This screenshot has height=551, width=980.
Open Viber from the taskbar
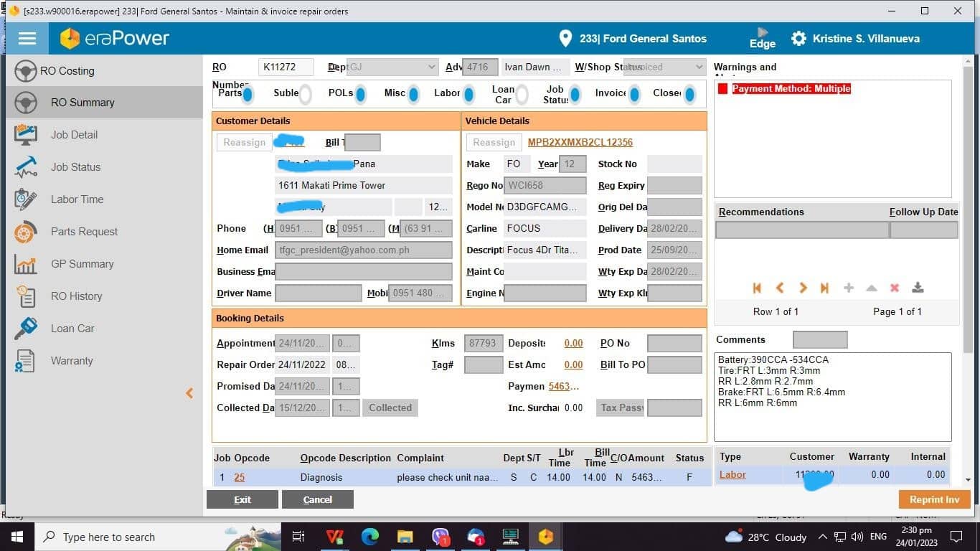tap(441, 537)
